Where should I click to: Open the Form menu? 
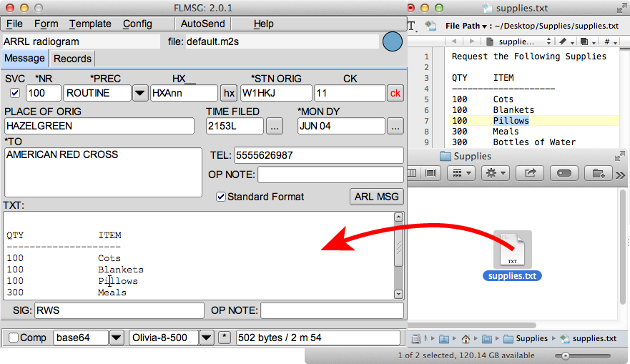(x=46, y=24)
